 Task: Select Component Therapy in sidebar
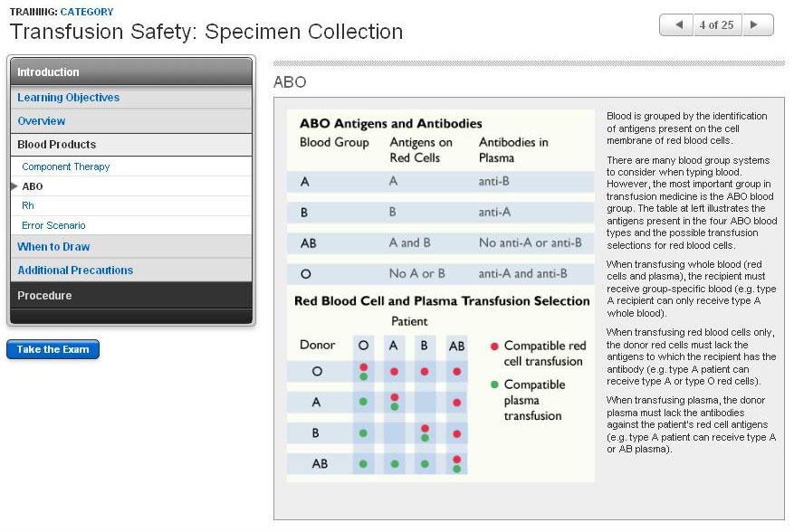(x=66, y=167)
